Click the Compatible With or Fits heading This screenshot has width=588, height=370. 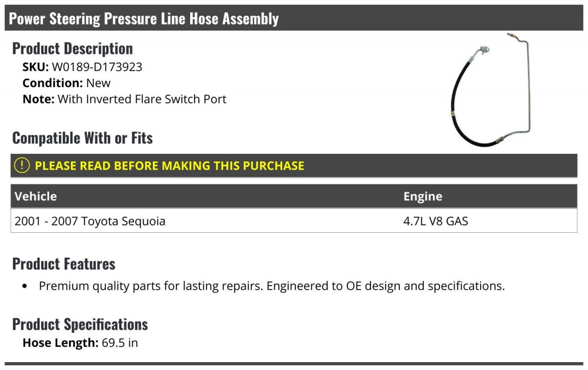click(x=82, y=138)
